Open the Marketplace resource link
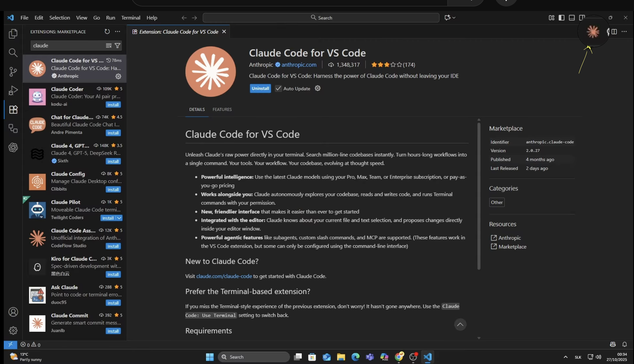 [x=512, y=247]
